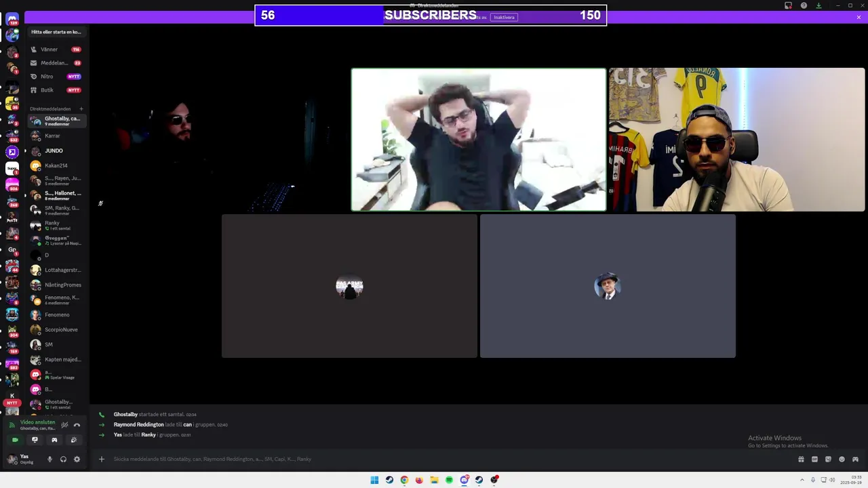Focus the Skicka meddelande message field
Image resolution: width=868 pixels, height=488 pixels.
coord(448,459)
